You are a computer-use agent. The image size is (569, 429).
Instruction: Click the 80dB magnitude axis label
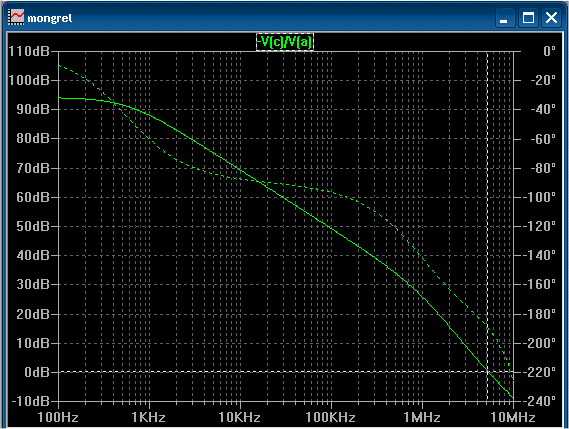[33, 138]
